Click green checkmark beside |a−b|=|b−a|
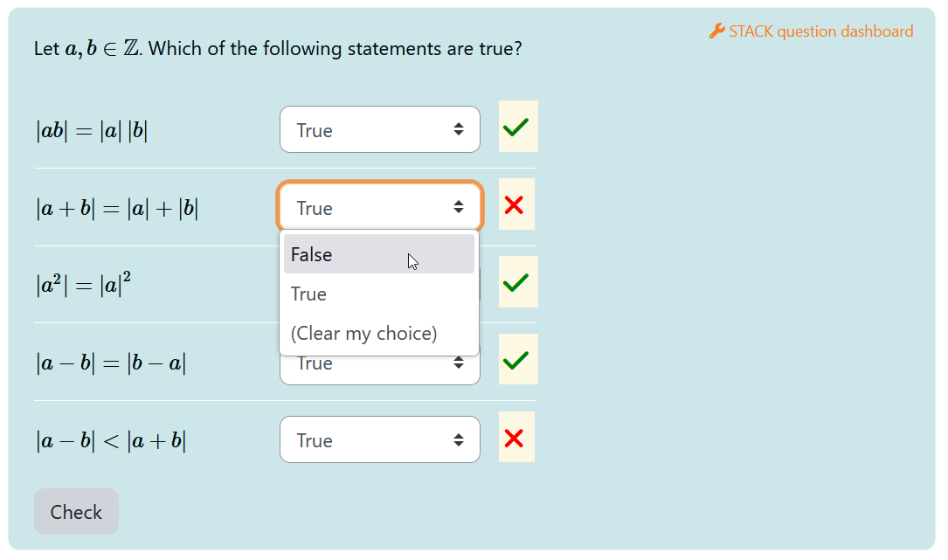 click(x=516, y=360)
